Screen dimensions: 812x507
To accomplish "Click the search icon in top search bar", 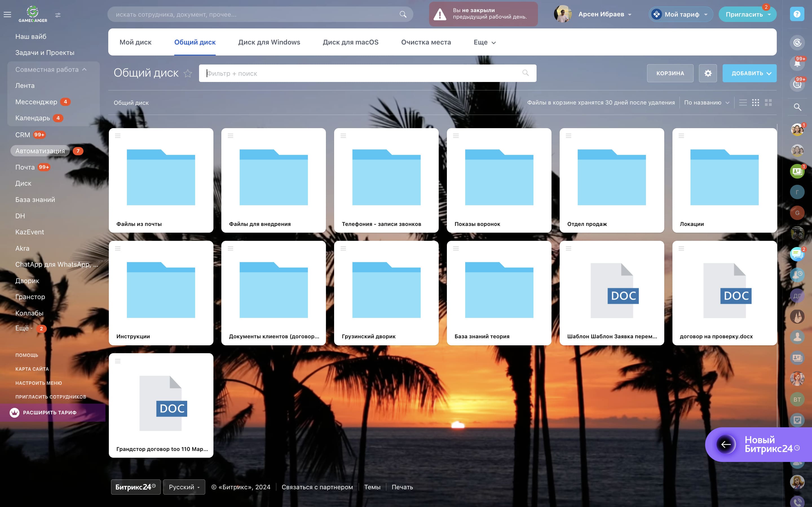I will pos(403,14).
